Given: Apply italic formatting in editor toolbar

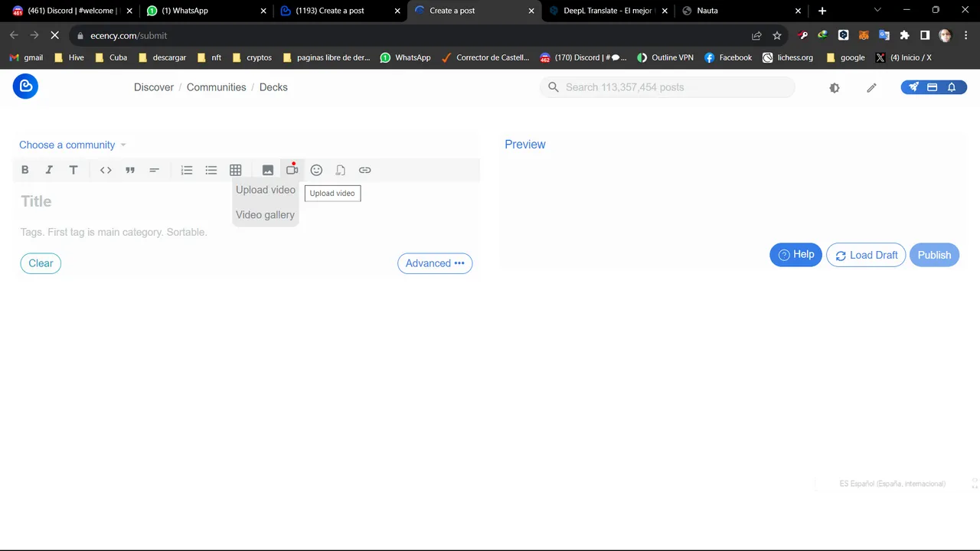Looking at the screenshot, I should (49, 170).
